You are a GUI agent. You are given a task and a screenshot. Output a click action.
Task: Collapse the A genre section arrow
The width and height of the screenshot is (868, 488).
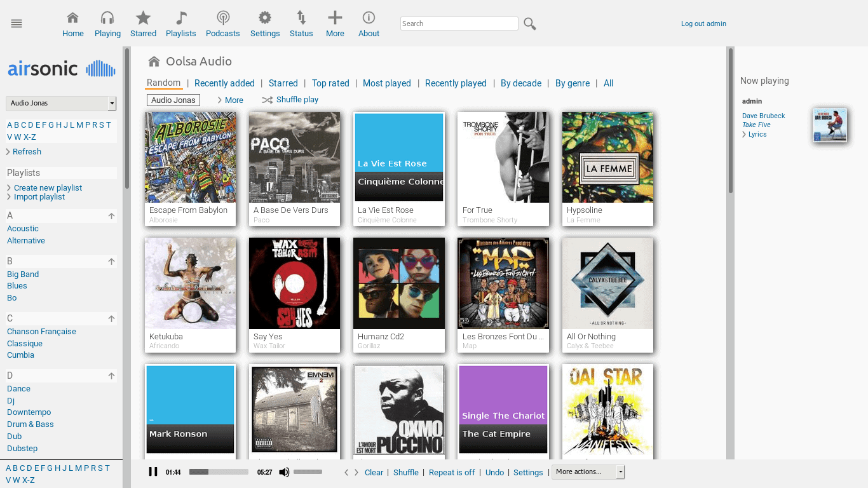(111, 216)
